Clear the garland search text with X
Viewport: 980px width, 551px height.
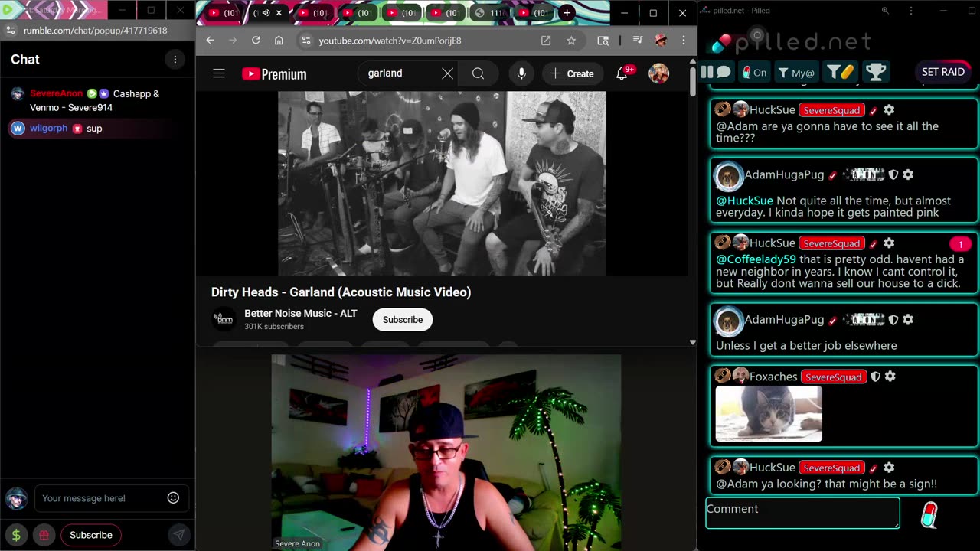pos(447,73)
